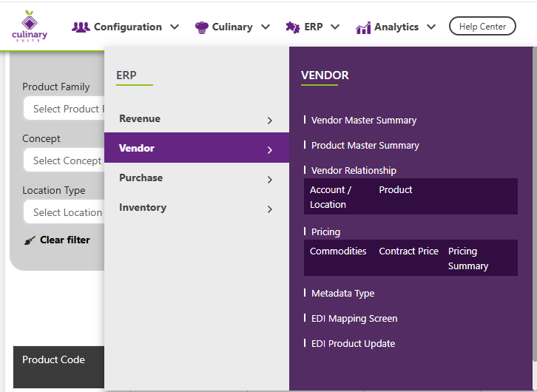Select Inventory in the ERP menu
Image resolution: width=537 pixels, height=392 pixels.
(197, 207)
